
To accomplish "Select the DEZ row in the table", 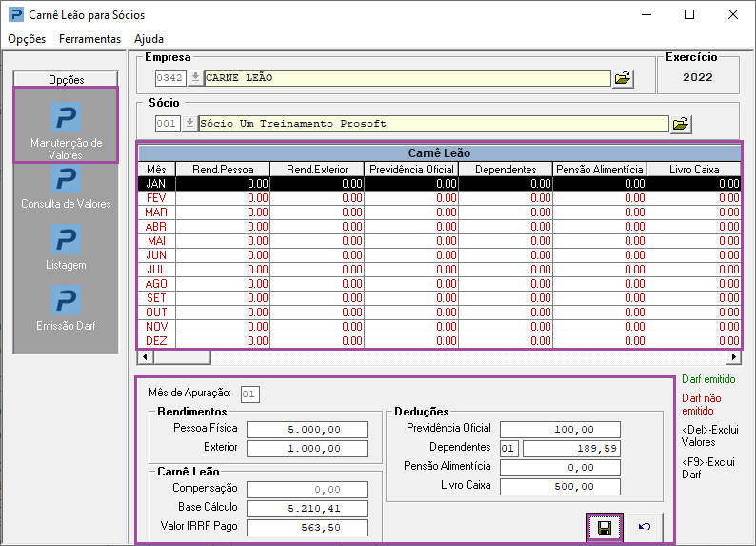I will point(439,341).
